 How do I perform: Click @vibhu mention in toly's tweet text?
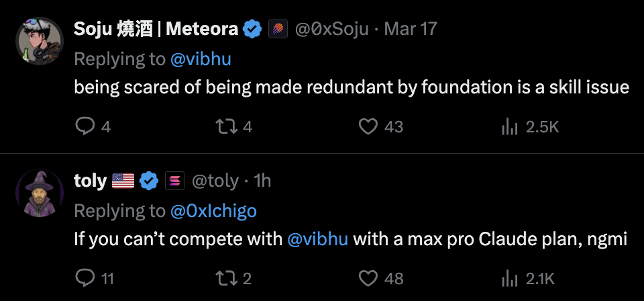pos(318,239)
